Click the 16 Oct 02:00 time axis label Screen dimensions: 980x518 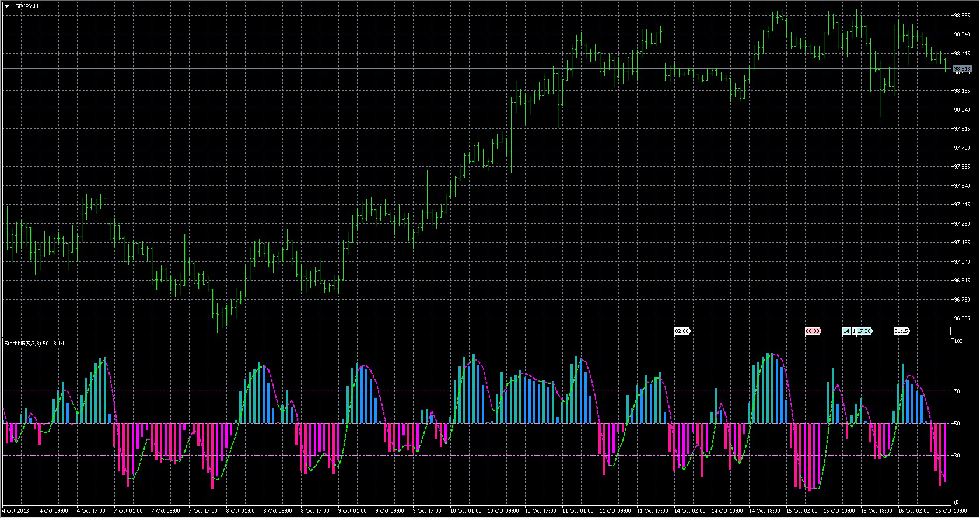point(914,511)
